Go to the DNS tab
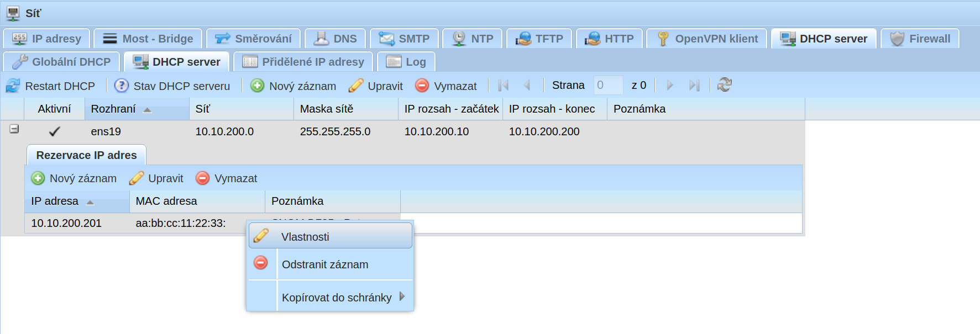 (x=335, y=39)
